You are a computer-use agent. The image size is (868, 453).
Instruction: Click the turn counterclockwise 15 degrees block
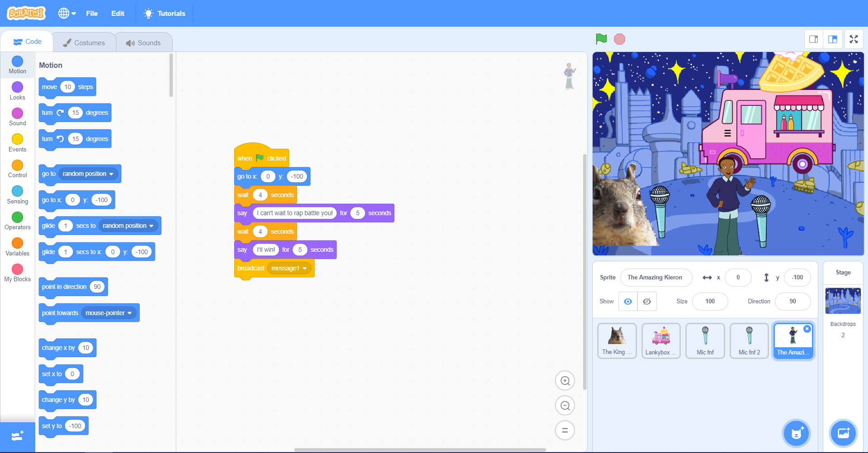click(75, 139)
